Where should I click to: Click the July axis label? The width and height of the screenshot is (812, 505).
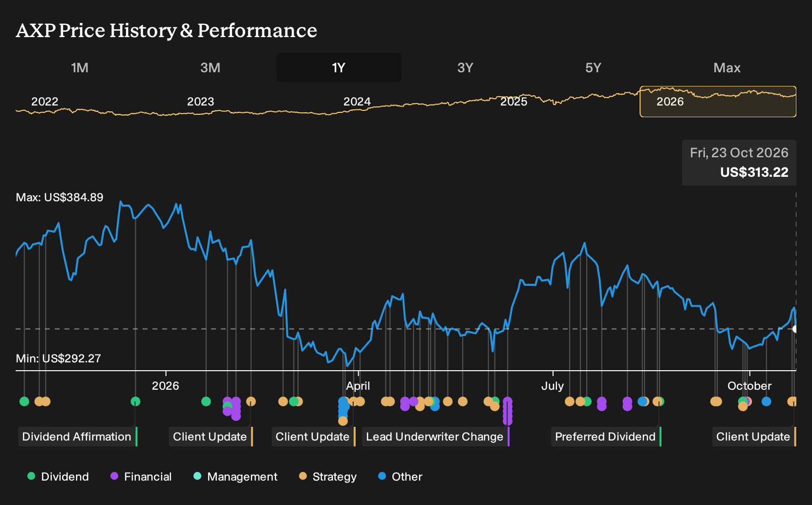click(x=553, y=386)
